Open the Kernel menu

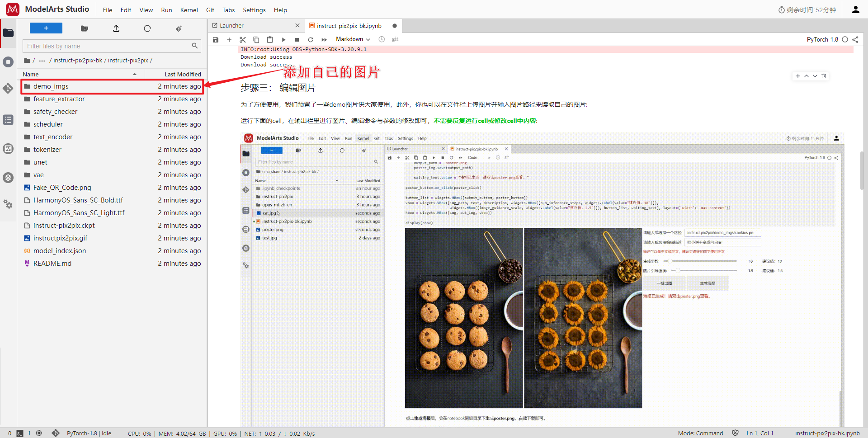(x=189, y=10)
